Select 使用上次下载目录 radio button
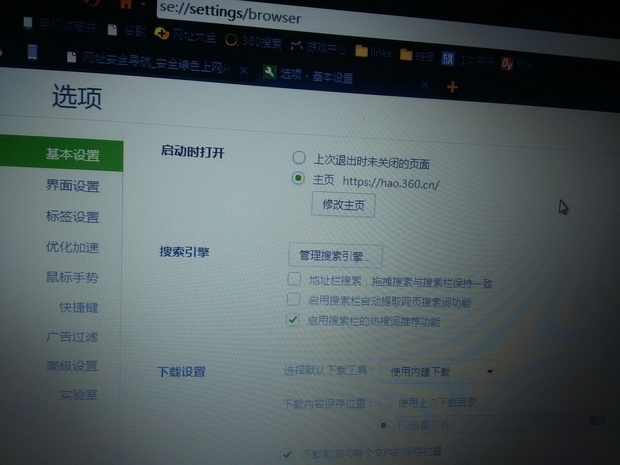The height and width of the screenshot is (465, 620). [x=385, y=403]
